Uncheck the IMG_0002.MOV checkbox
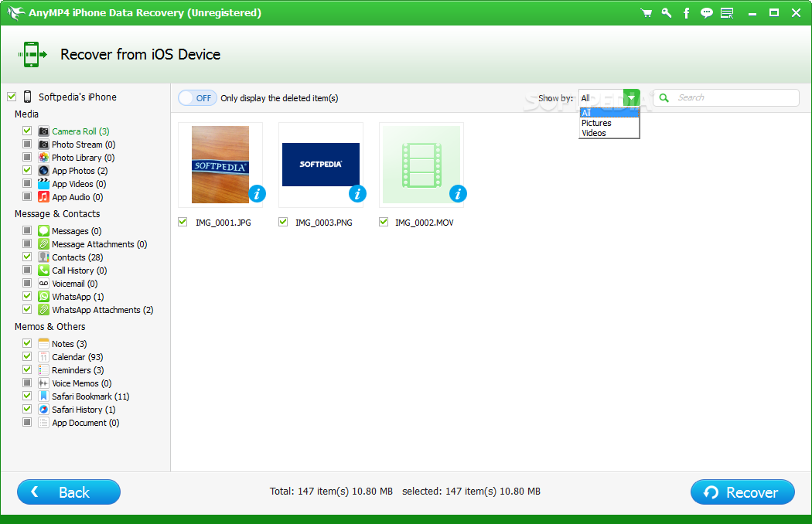The width and height of the screenshot is (812, 524). click(384, 222)
